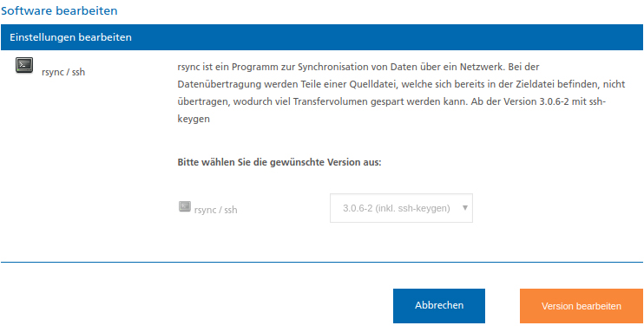Select the text '3.0.6-2 (inkl. ssh-keygen)' in the combo box

[397, 208]
